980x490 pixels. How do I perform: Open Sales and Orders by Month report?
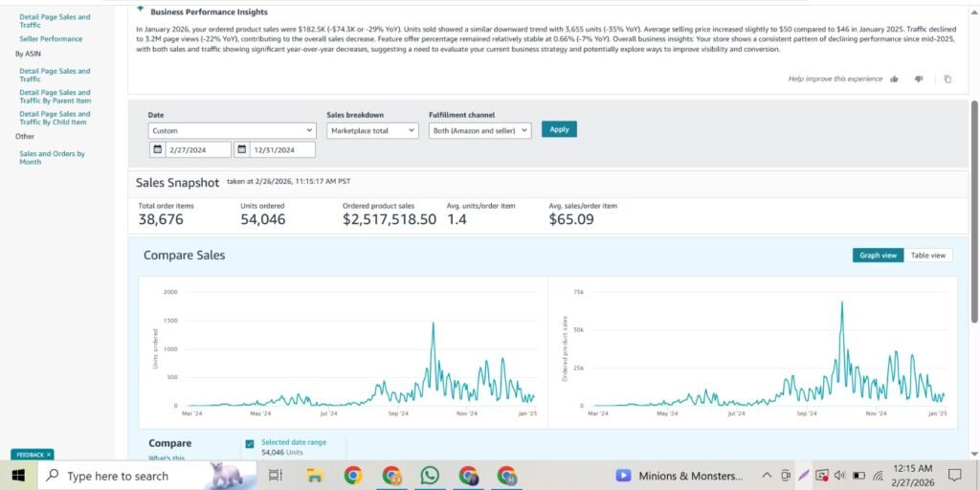click(x=52, y=157)
